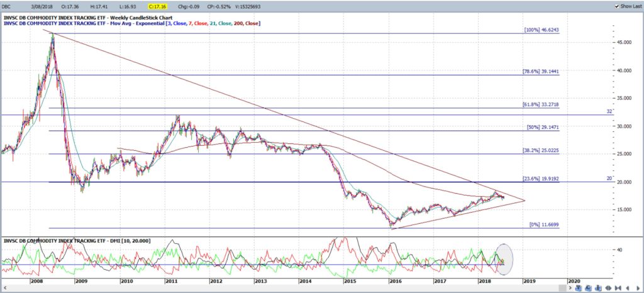Click the 20.000 price axis label
The width and height of the screenshot is (644, 293).
624,182
